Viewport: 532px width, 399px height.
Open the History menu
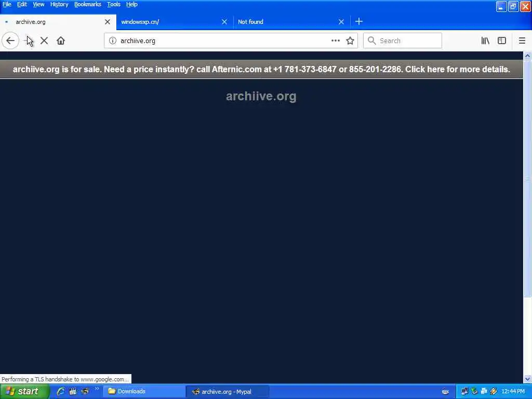59,4
